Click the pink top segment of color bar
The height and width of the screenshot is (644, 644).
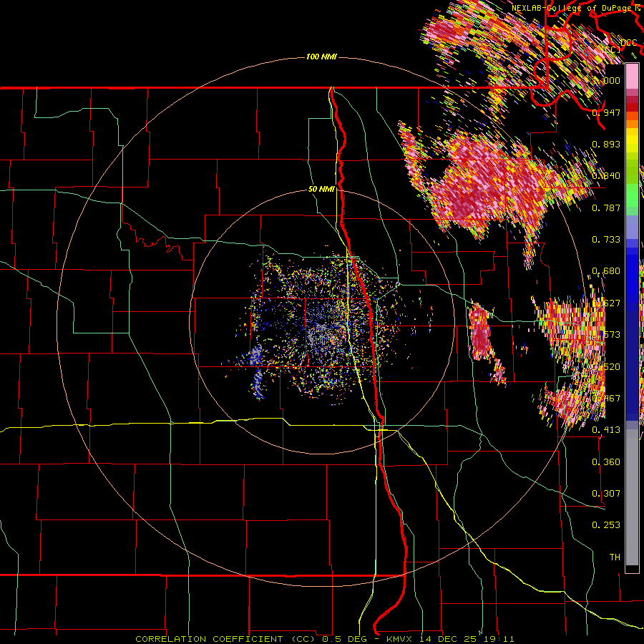[x=632, y=76]
